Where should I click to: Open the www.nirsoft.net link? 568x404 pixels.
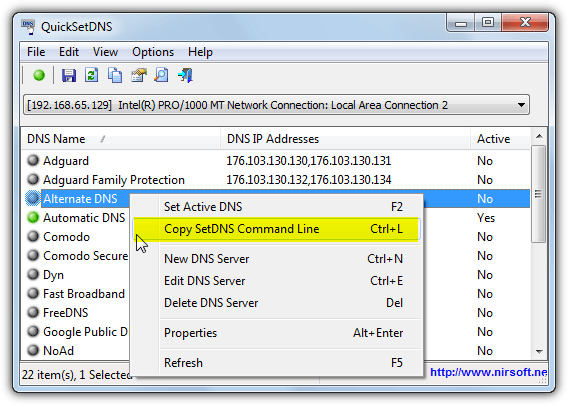click(x=489, y=372)
